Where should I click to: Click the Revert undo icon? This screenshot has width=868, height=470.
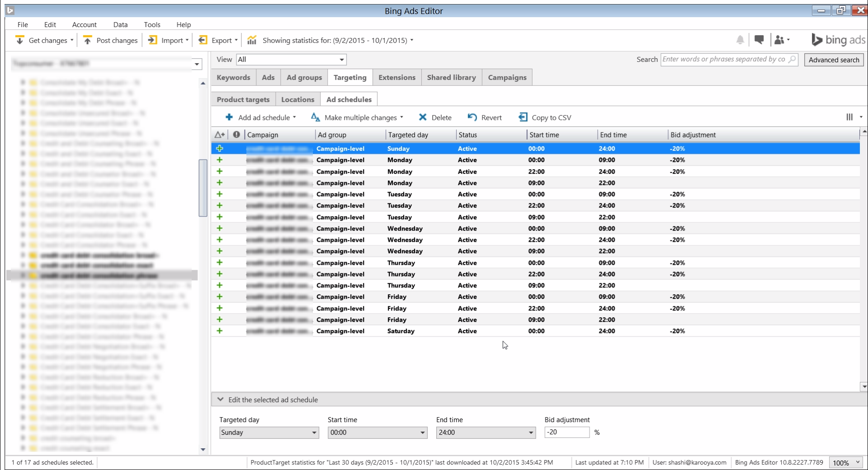(x=472, y=117)
